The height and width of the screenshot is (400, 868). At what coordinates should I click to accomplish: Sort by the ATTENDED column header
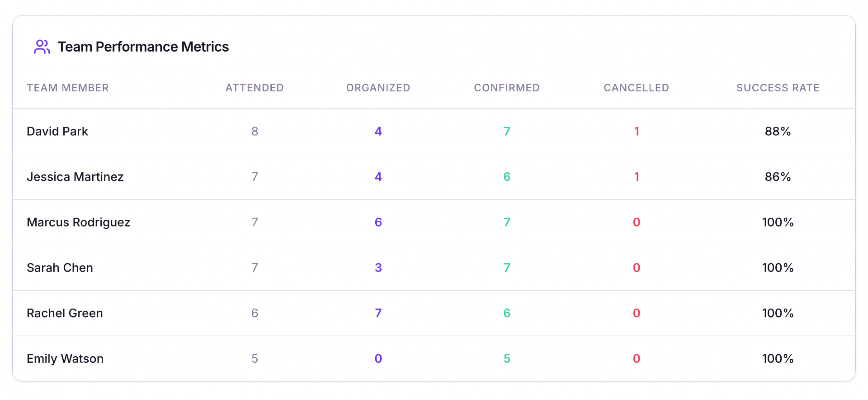pos(255,87)
